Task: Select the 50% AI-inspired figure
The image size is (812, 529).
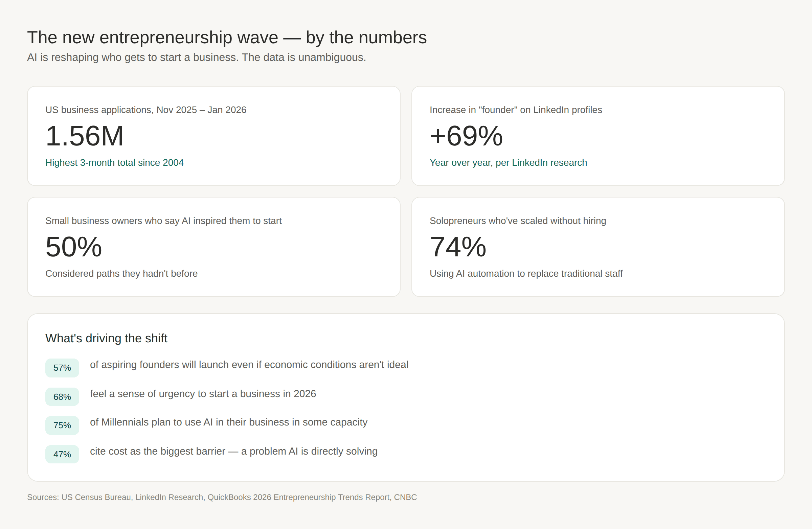Action: [74, 247]
